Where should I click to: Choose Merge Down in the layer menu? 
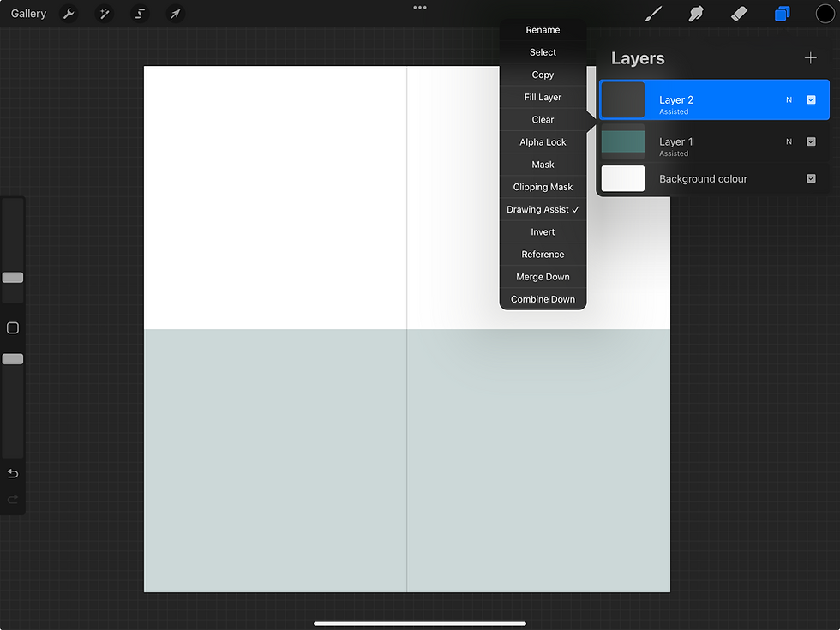pos(542,276)
